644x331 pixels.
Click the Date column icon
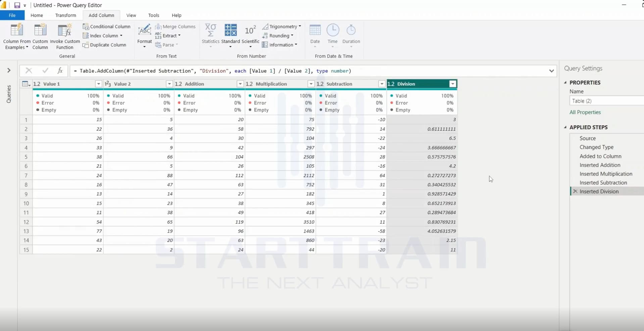coord(315,30)
